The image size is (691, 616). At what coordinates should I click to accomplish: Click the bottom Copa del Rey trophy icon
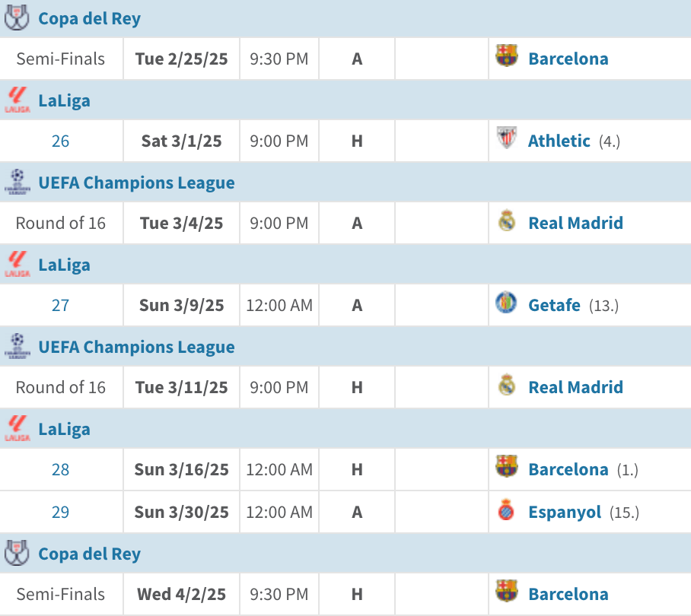16,554
